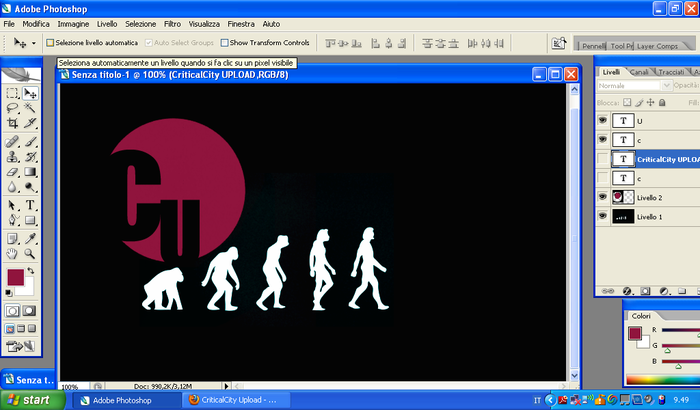Create a new layer set folder
This screenshot has height=410, width=700.
point(682,291)
